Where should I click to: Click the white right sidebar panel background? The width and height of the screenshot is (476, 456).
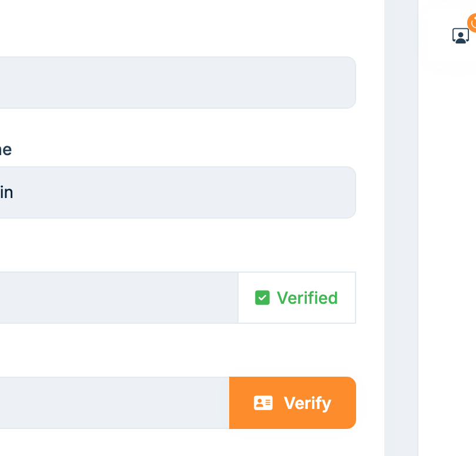tap(447, 235)
